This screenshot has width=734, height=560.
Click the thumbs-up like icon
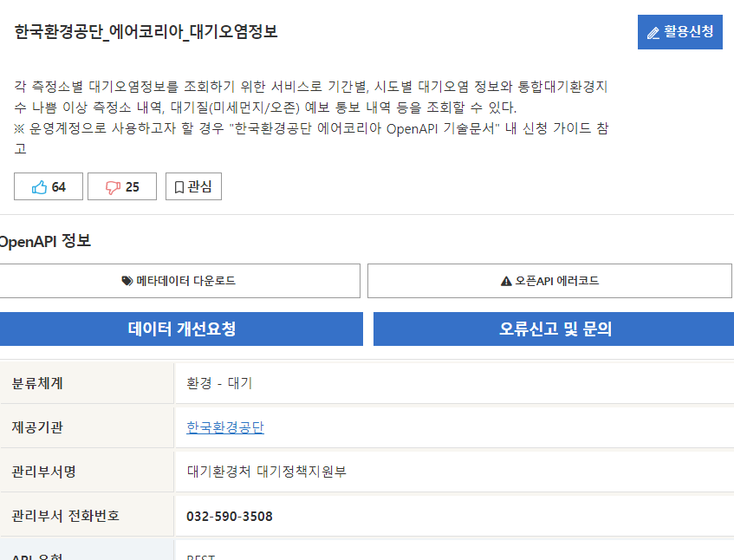[x=39, y=187]
